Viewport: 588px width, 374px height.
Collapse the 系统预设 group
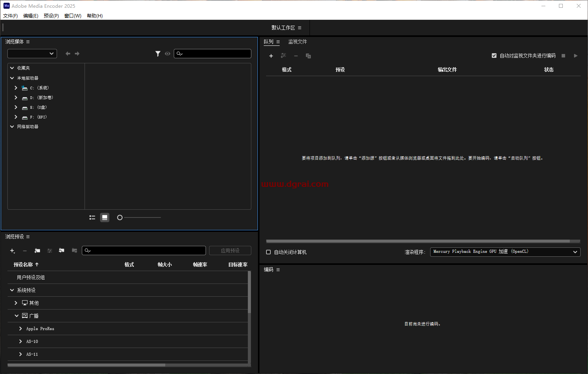12,290
